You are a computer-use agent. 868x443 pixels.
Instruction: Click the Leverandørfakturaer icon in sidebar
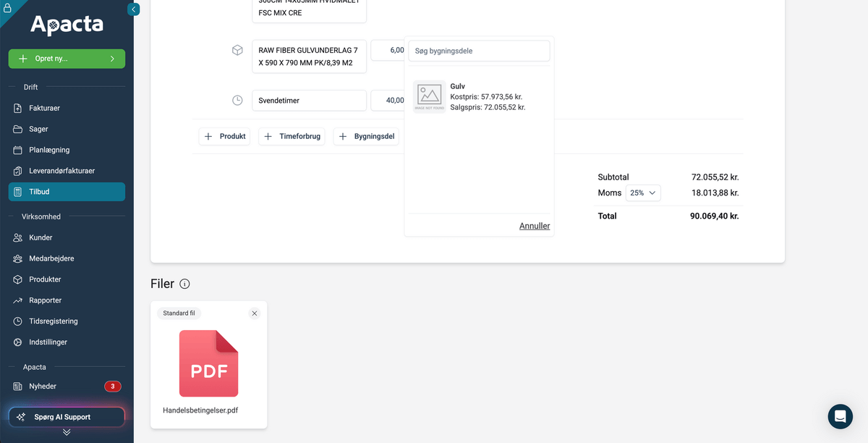pyautogui.click(x=18, y=171)
